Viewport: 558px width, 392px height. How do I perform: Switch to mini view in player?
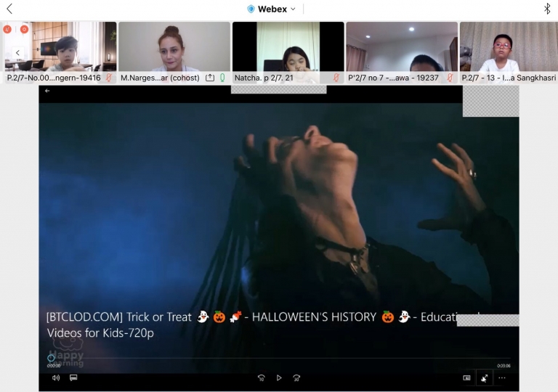click(466, 377)
